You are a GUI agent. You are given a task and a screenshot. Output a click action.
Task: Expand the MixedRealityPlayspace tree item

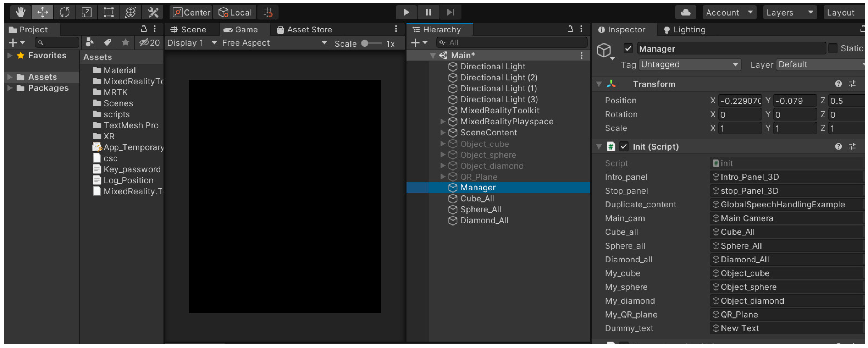pyautogui.click(x=443, y=122)
